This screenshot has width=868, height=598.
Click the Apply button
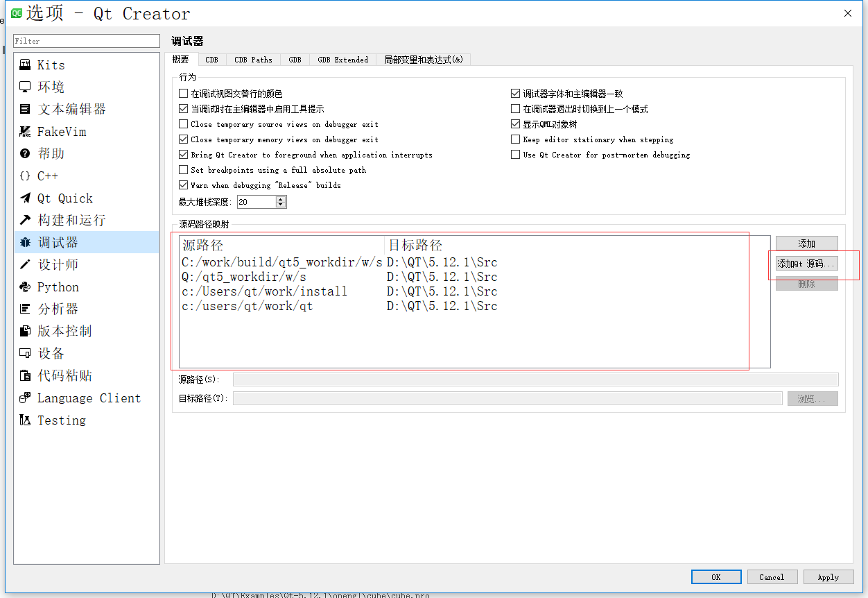click(828, 577)
